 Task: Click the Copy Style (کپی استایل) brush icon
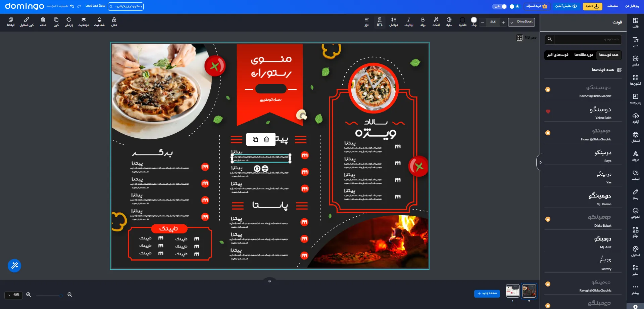point(27,22)
